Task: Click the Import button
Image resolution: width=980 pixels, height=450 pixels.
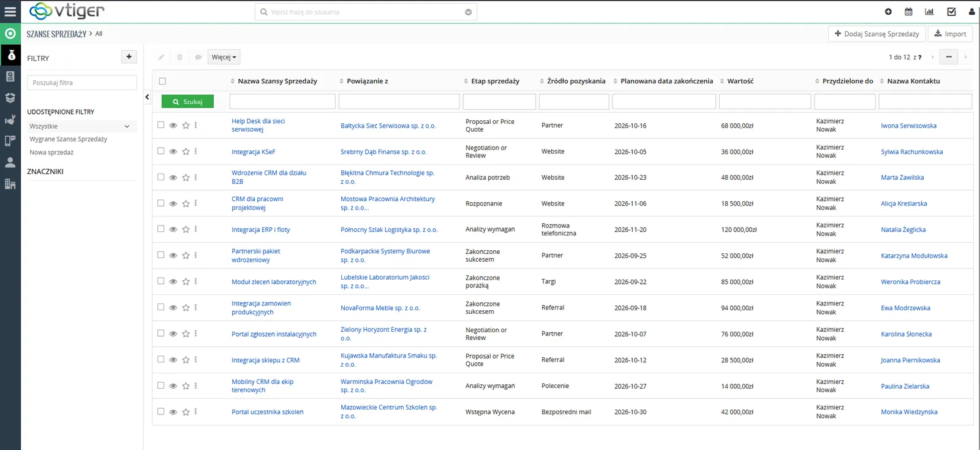Action: (951, 34)
